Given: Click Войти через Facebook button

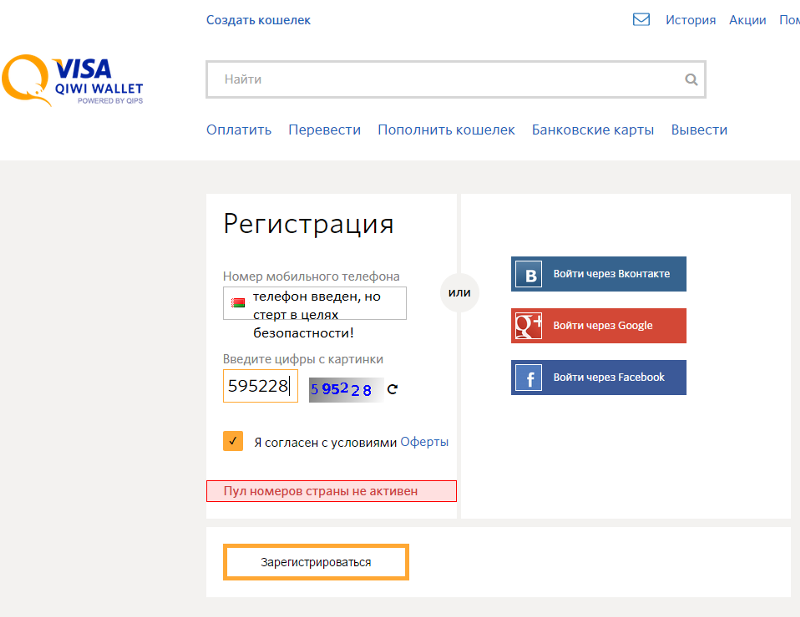Looking at the screenshot, I should (598, 378).
